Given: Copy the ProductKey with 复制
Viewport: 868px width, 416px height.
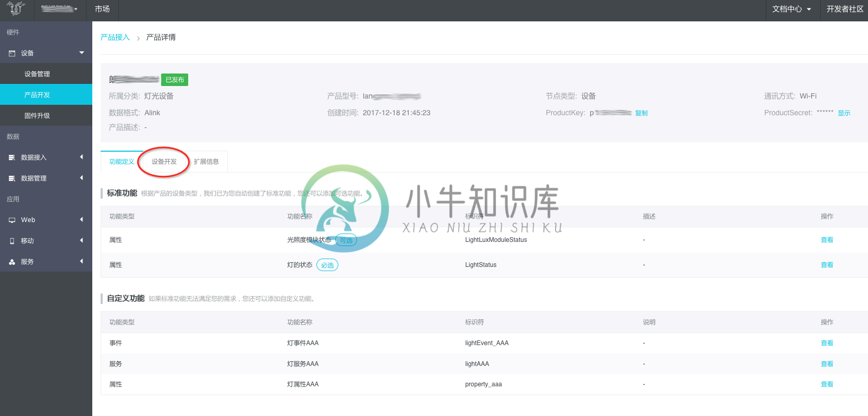Looking at the screenshot, I should [x=641, y=113].
